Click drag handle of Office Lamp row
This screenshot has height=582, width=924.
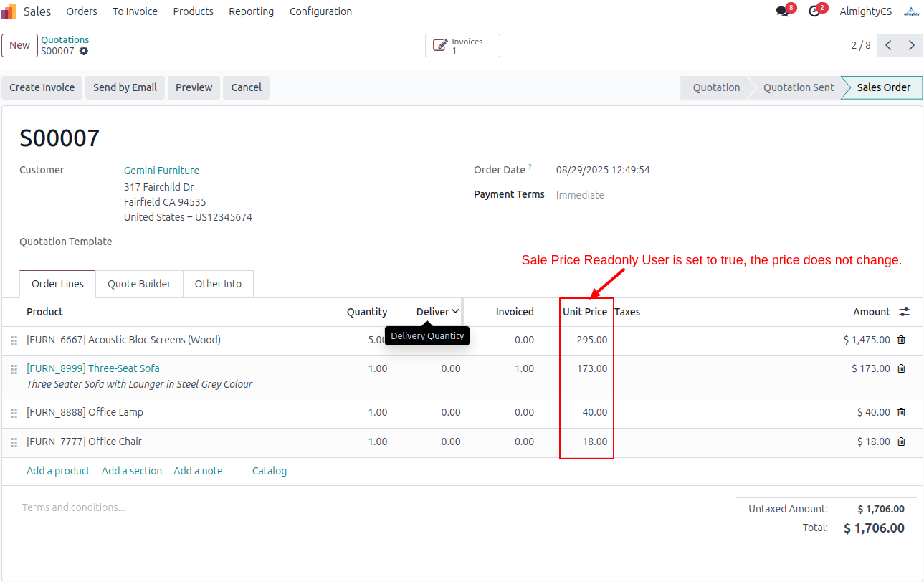14,413
